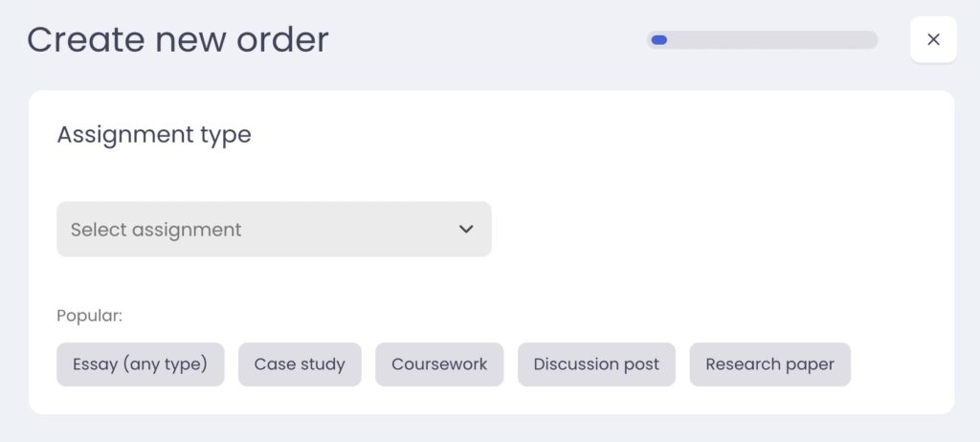This screenshot has height=442, width=980.
Task: Click the Assignment type heading
Action: point(154,135)
